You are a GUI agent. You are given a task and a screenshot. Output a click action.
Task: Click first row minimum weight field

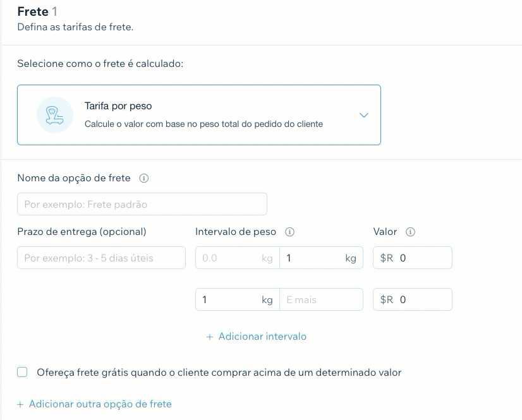pyautogui.click(x=229, y=258)
